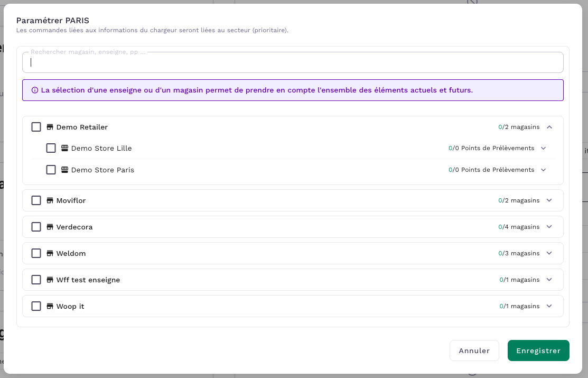
Task: Expand the Moviflor stores chevron
Action: pyautogui.click(x=549, y=200)
